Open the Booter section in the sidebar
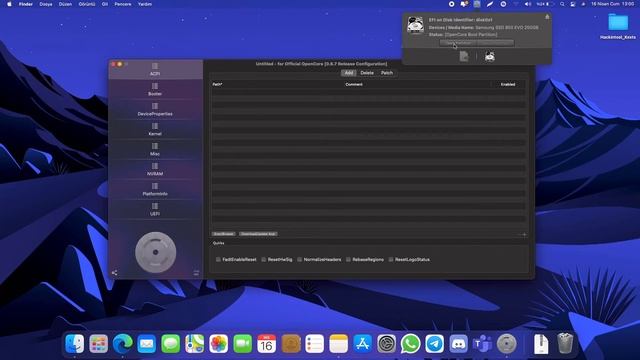Image resolution: width=640 pixels, height=360 pixels. 155,89
